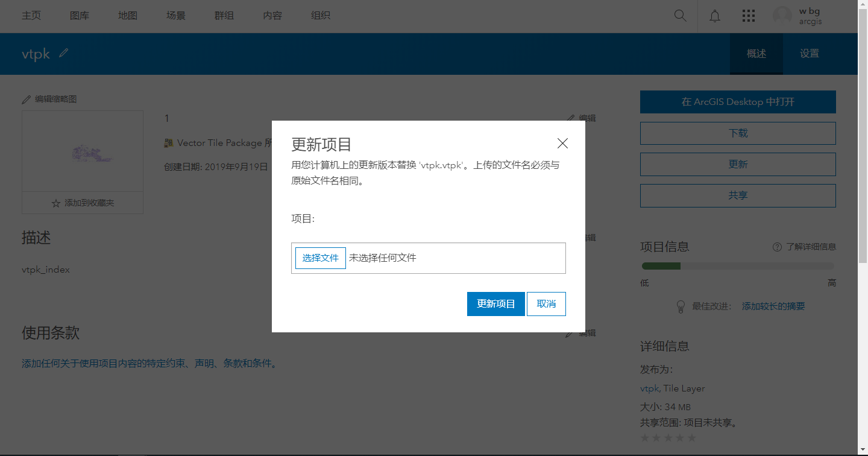The height and width of the screenshot is (456, 868).
Task: Switch to the 概述 tab
Action: click(756, 54)
